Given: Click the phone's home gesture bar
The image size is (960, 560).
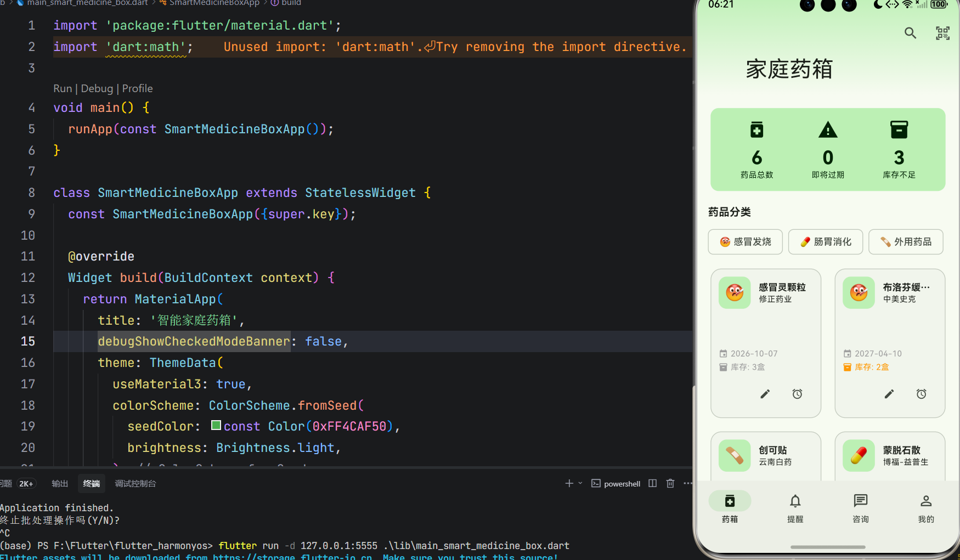Looking at the screenshot, I should tap(828, 547).
